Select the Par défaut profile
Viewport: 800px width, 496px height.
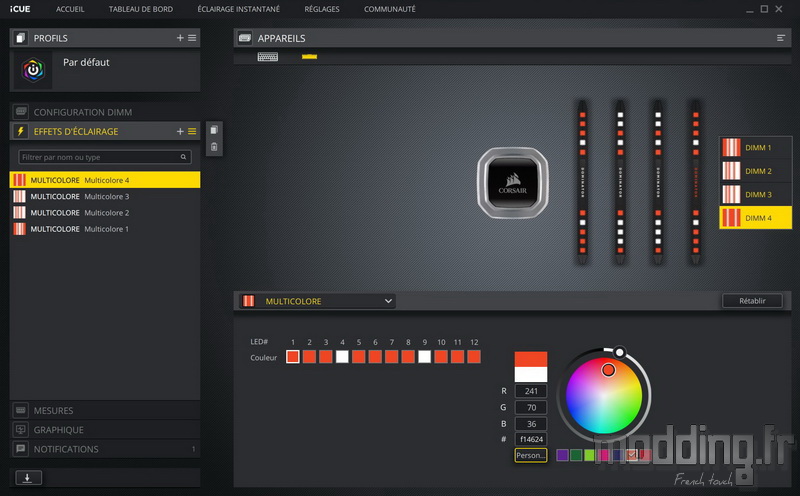click(x=105, y=70)
